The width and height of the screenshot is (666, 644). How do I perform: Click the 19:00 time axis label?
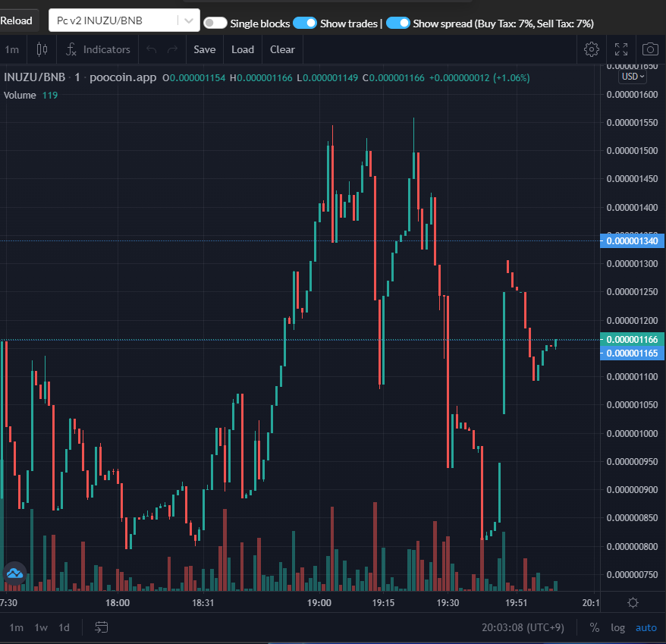pyautogui.click(x=319, y=603)
